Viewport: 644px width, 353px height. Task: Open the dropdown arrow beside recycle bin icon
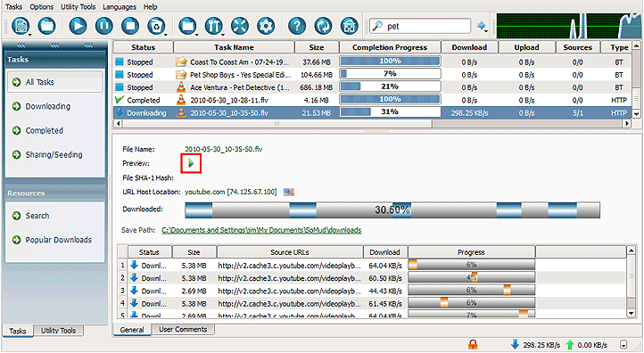click(x=165, y=35)
